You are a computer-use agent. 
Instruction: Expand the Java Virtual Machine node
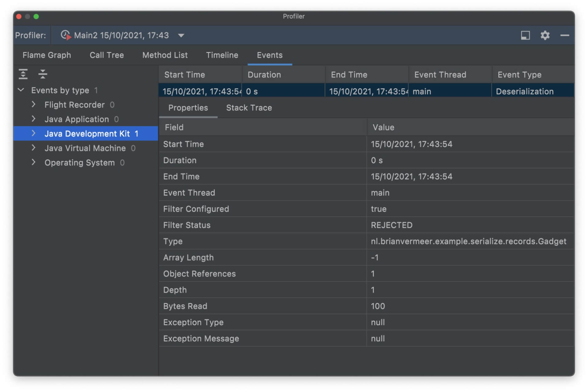pyautogui.click(x=33, y=148)
